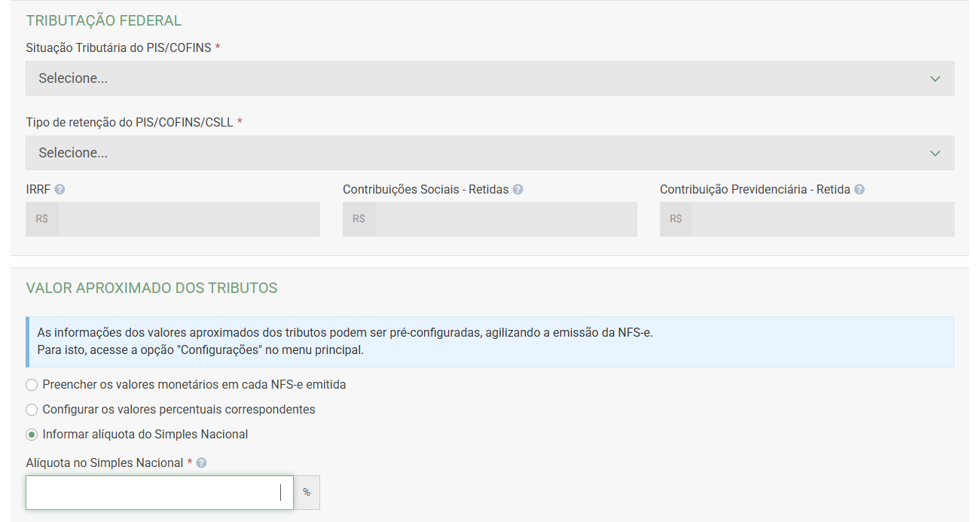Viewport: 980px width, 522px height.
Task: Select Configurar os valores percentuais radio option
Action: (x=32, y=411)
